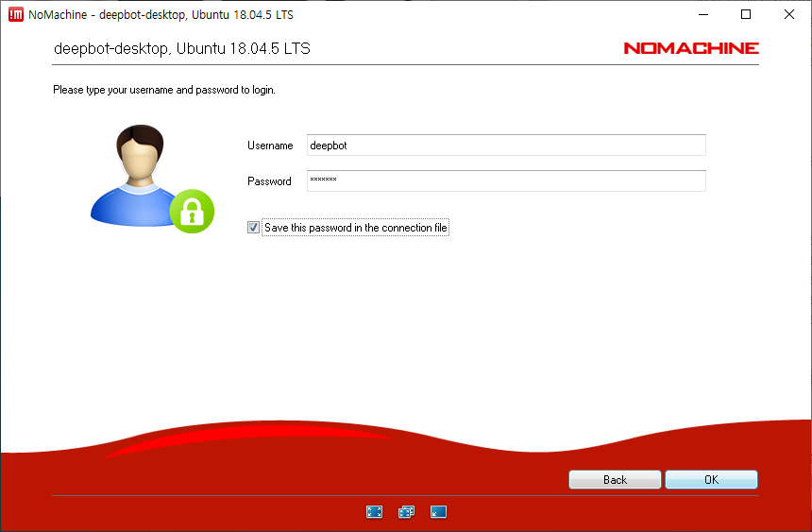Click the fullscreen icon in the bottom bar
Image resolution: width=812 pixels, height=532 pixels.
point(375,512)
